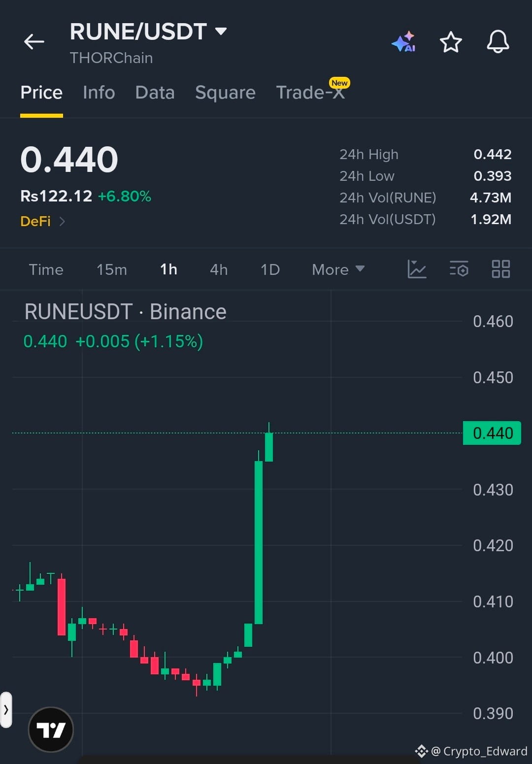Screen dimensions: 532x764
Task: Tap the 24h High value 0.442
Action: point(493,154)
